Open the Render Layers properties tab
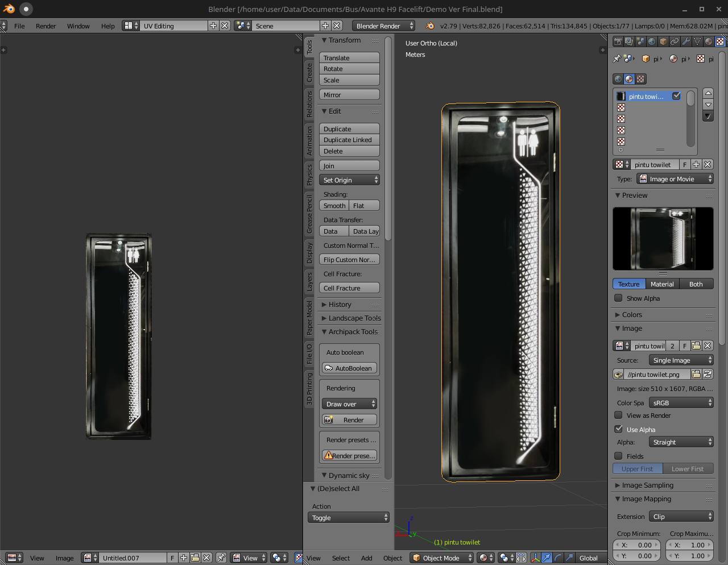Screen dimensions: 728x565 click(629, 41)
